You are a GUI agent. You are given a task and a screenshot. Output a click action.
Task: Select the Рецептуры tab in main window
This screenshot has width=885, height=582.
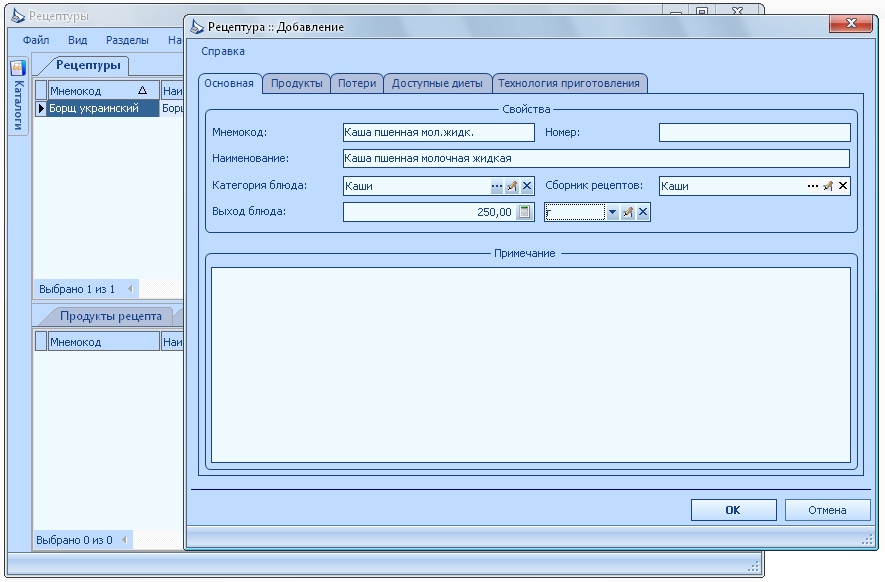click(x=88, y=65)
